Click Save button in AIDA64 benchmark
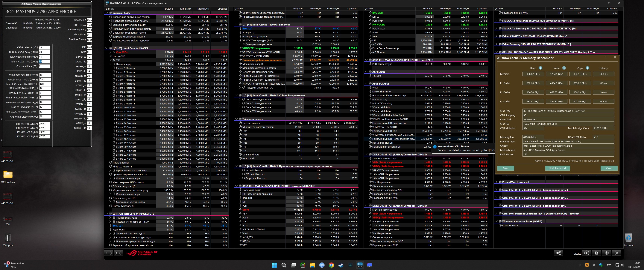Viewport: 644px width, 270px height. [x=505, y=168]
